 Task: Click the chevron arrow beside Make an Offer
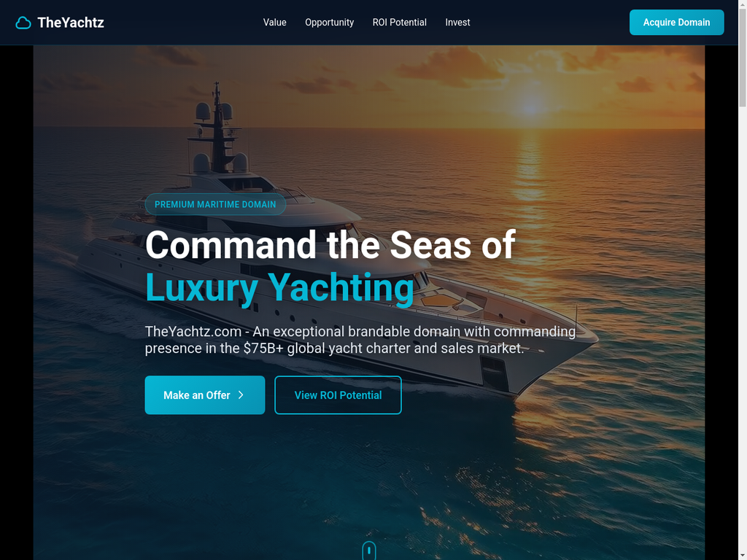(x=241, y=394)
